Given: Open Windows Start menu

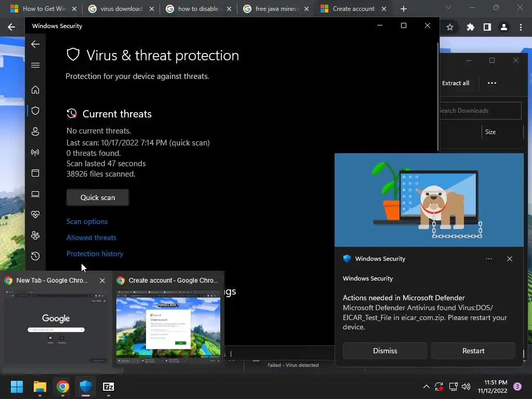Looking at the screenshot, I should pos(17,387).
